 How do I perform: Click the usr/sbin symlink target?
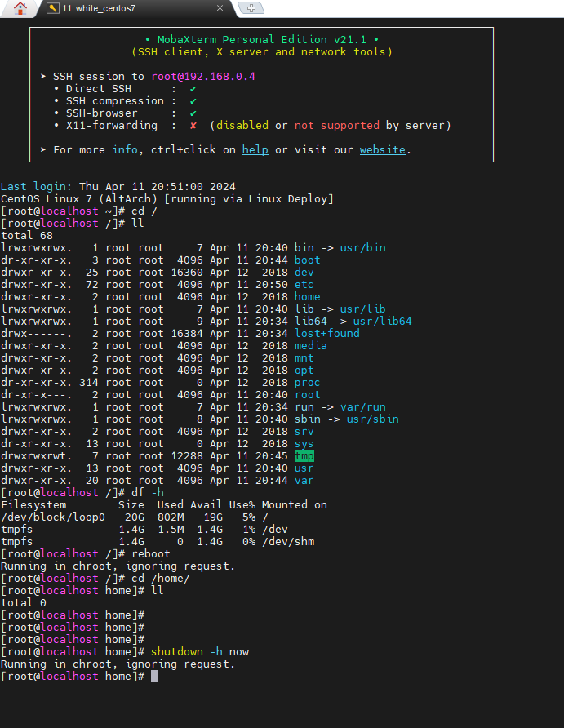click(373, 419)
